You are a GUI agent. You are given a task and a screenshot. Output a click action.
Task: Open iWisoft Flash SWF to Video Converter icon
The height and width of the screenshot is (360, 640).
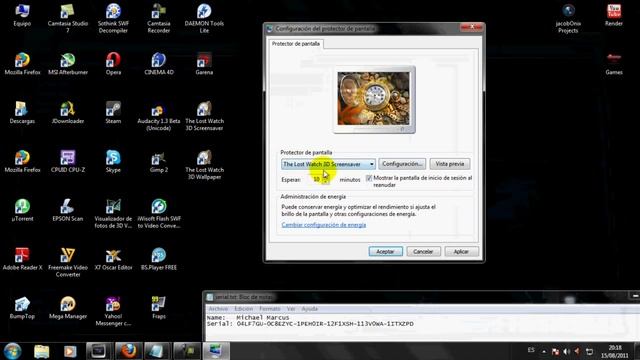[159, 213]
